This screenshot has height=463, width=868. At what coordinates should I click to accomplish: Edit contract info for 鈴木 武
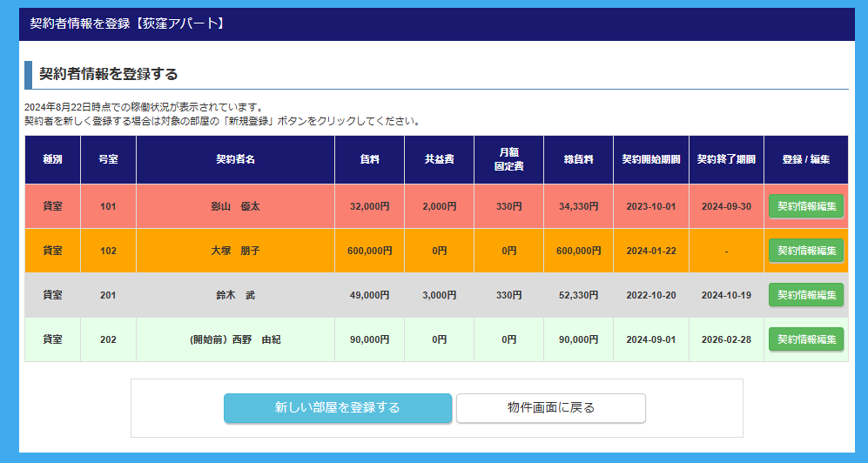tap(805, 295)
